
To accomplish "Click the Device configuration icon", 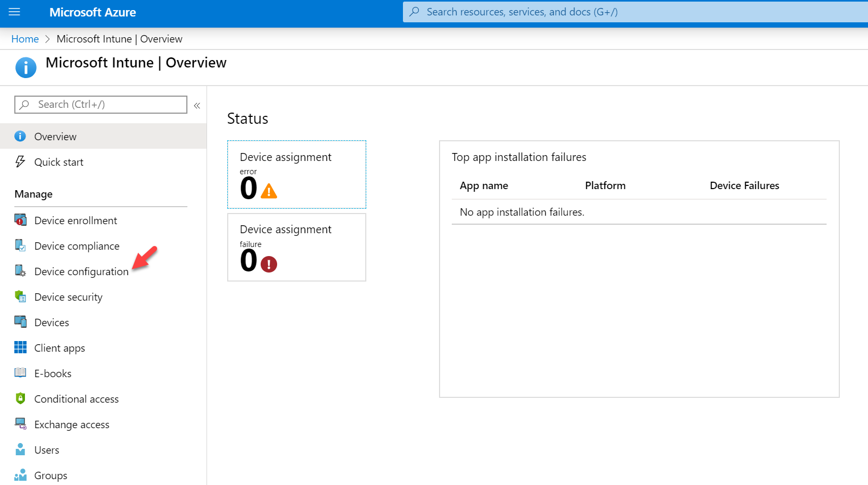I will pyautogui.click(x=20, y=271).
